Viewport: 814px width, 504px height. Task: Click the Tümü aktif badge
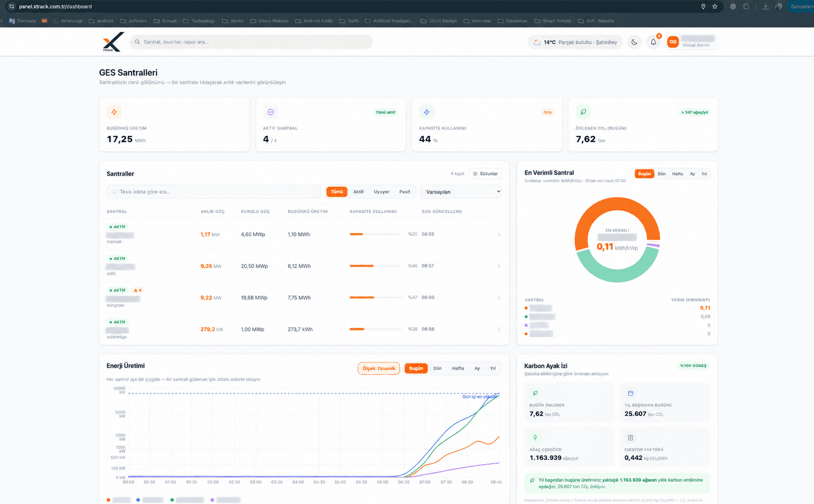(386, 112)
